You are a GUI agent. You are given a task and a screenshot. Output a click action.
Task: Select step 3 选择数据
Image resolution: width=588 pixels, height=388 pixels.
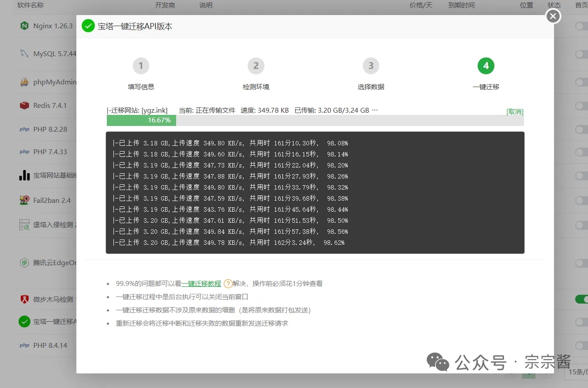(371, 66)
